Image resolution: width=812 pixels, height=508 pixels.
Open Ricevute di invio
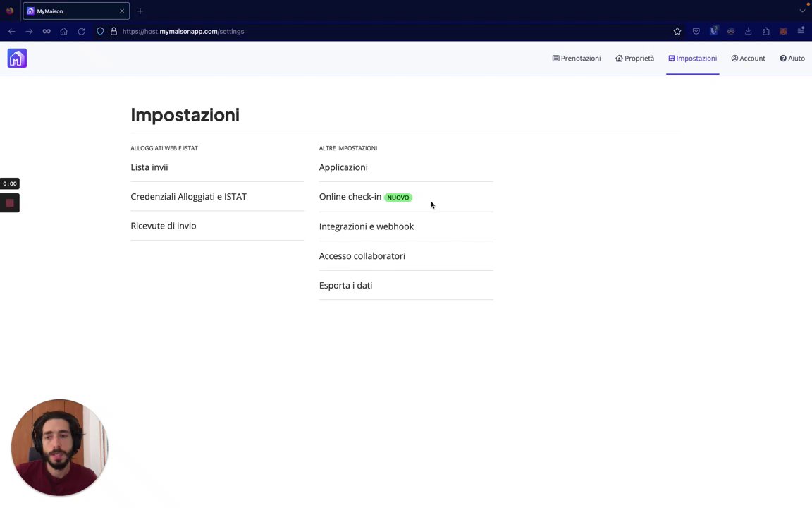click(x=163, y=226)
